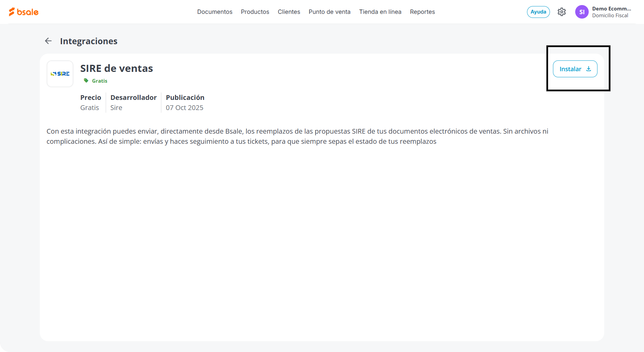Click the Domicilio Fiscal text
This screenshot has height=352, width=644.
[x=610, y=16]
